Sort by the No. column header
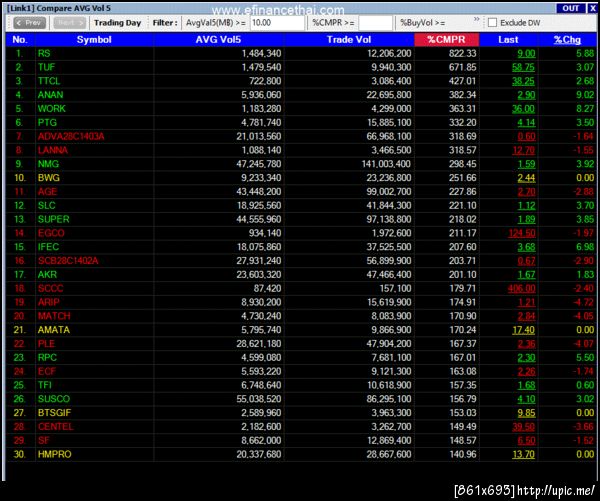 pos(20,40)
